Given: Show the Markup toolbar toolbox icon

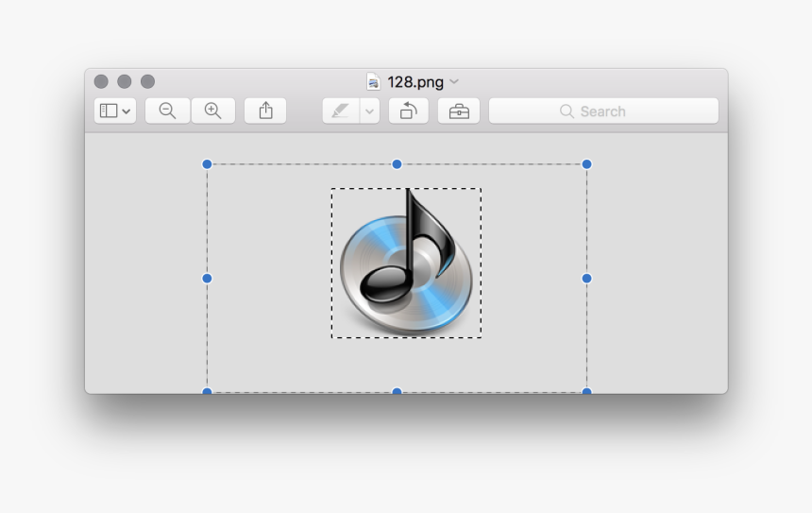Looking at the screenshot, I should point(459,111).
